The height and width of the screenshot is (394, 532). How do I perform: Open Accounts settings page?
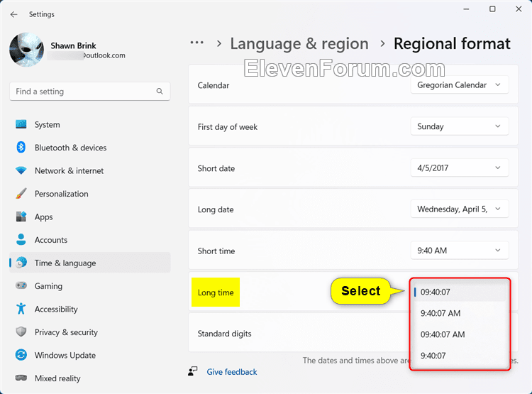[x=89, y=240]
